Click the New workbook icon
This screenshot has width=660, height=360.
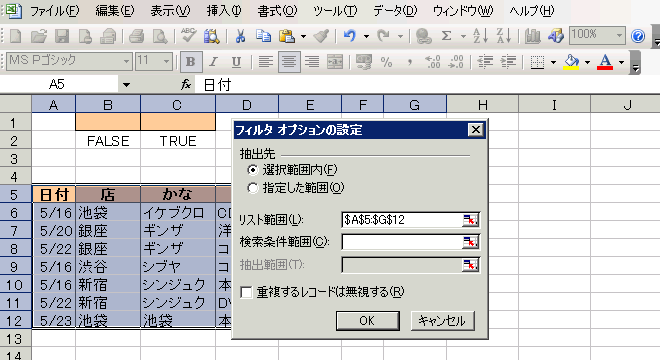[16, 37]
